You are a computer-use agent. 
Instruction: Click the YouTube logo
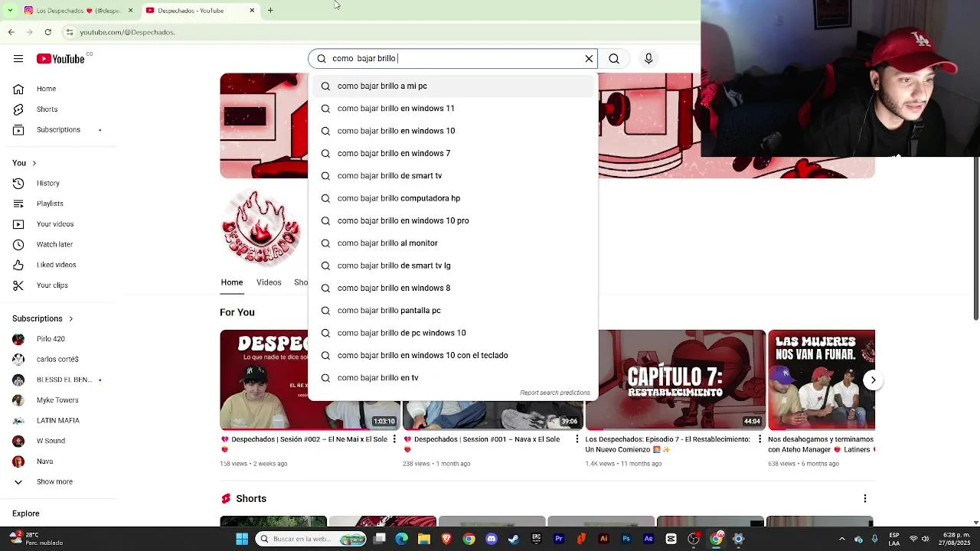[x=60, y=59]
